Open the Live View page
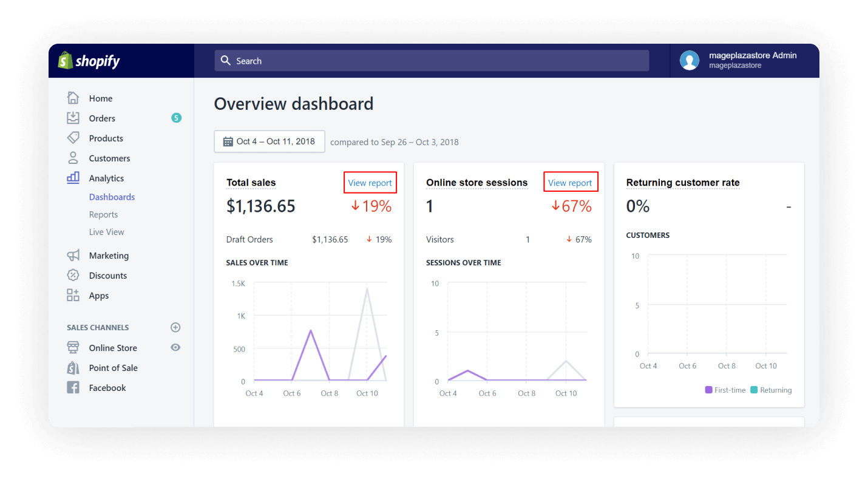Image resolution: width=868 pixels, height=482 pixels. 106,231
